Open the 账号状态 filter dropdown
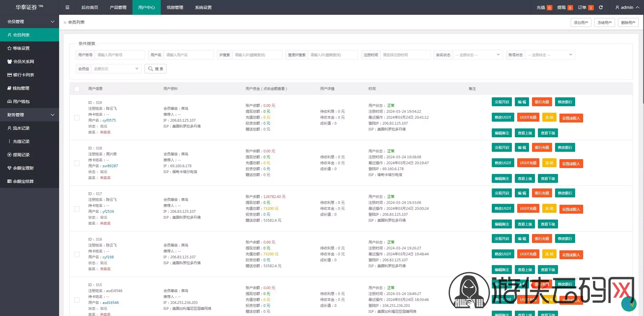 (550, 55)
